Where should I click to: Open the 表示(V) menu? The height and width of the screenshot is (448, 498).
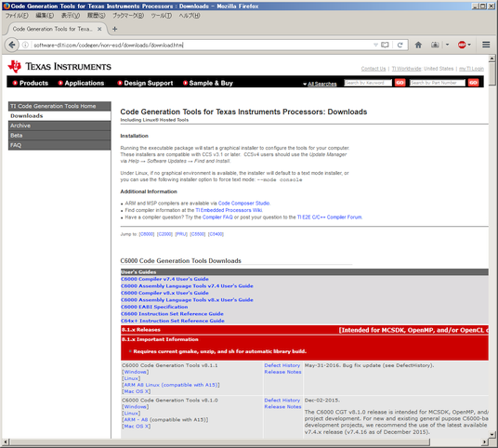[71, 15]
